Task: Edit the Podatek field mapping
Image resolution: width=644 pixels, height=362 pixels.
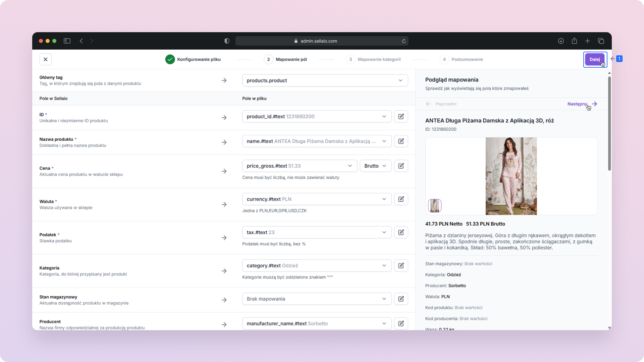Action: pyautogui.click(x=401, y=232)
